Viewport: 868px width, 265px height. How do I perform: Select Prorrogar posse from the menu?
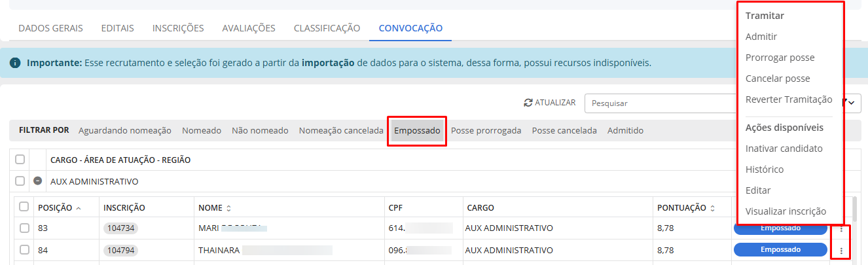(780, 58)
